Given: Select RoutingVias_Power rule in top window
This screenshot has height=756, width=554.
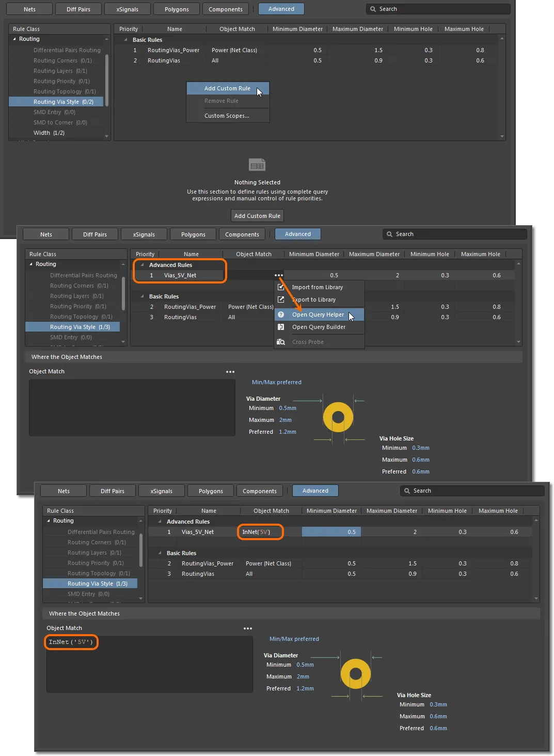Looking at the screenshot, I should coord(173,50).
